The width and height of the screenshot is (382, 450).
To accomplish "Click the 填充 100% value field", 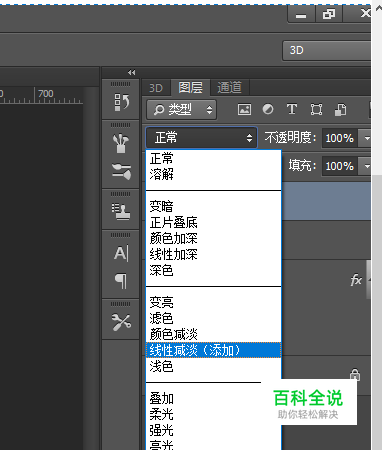I will 340,166.
